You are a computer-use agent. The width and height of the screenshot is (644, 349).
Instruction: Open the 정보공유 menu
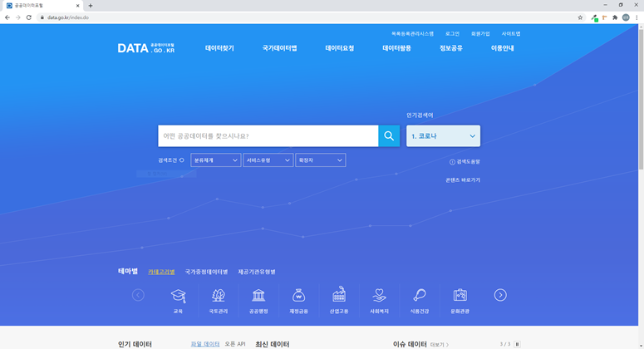(x=451, y=48)
